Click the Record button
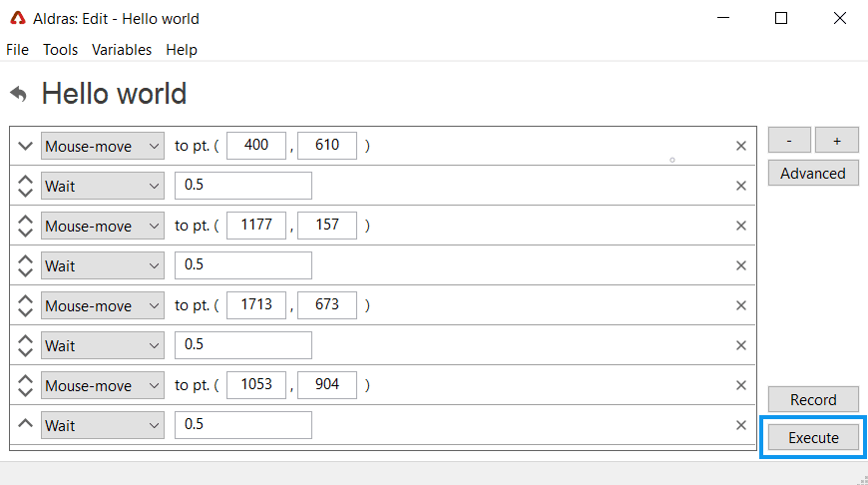 pyautogui.click(x=813, y=400)
